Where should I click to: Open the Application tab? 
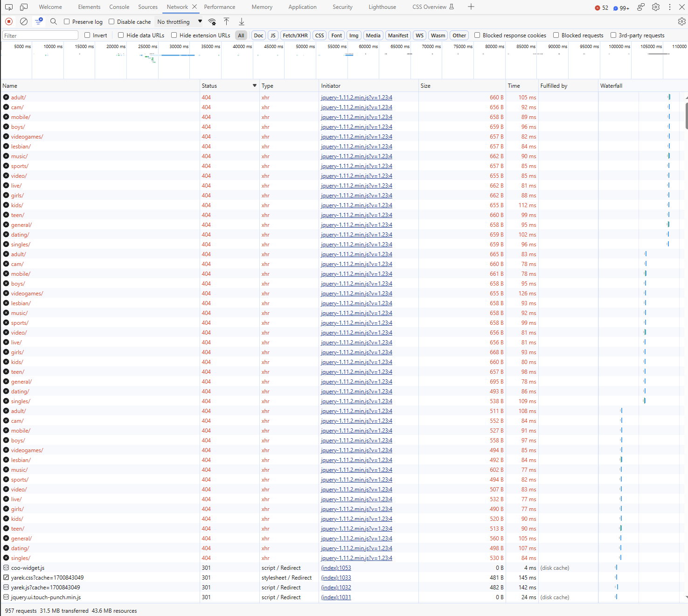[302, 7]
